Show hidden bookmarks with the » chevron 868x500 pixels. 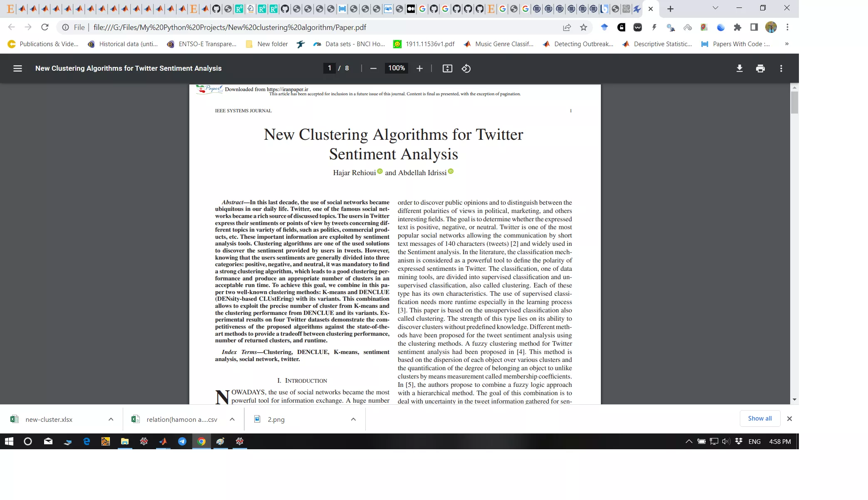(x=787, y=44)
